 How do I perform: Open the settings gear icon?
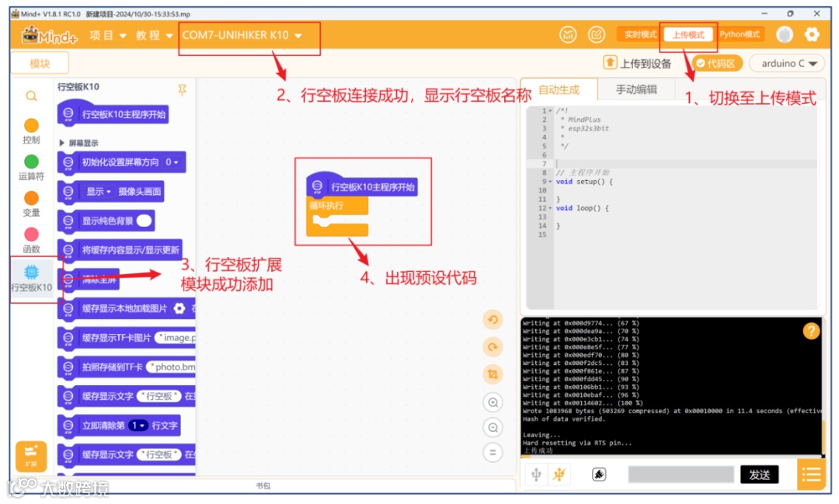[812, 35]
